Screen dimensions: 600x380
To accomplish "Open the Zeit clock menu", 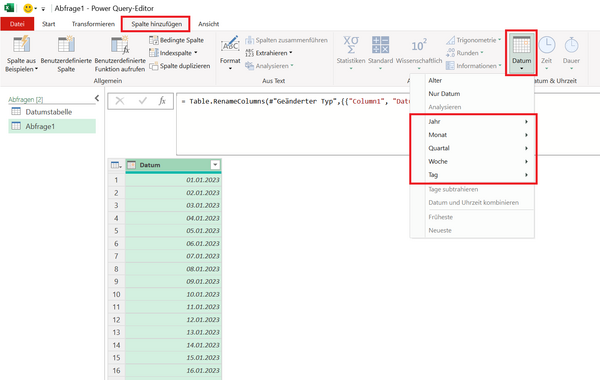I will [x=546, y=53].
